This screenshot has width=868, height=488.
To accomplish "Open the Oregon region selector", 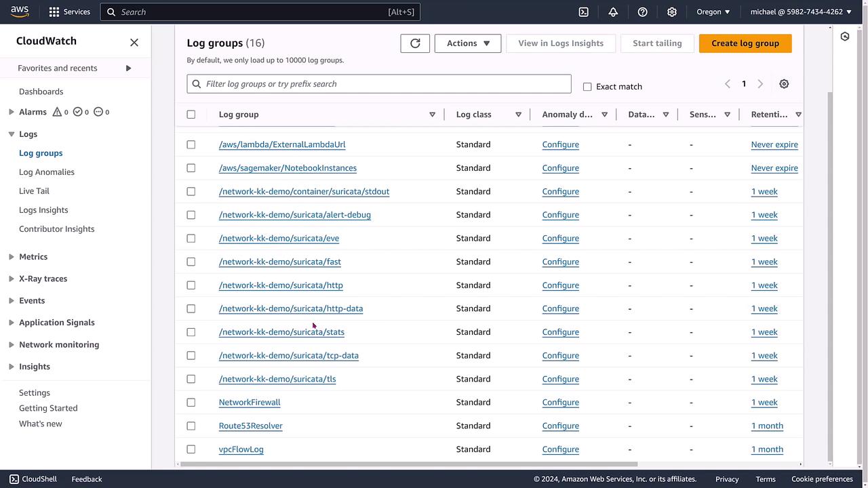I will point(713,12).
